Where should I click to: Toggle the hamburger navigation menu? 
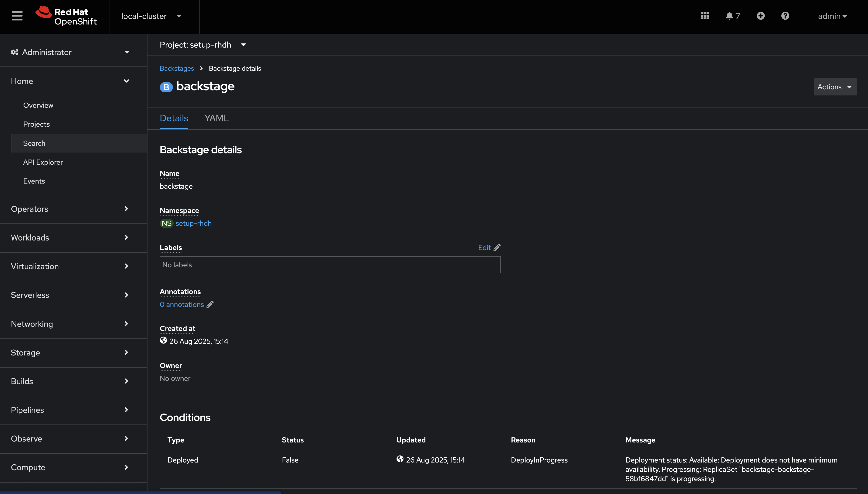[17, 16]
